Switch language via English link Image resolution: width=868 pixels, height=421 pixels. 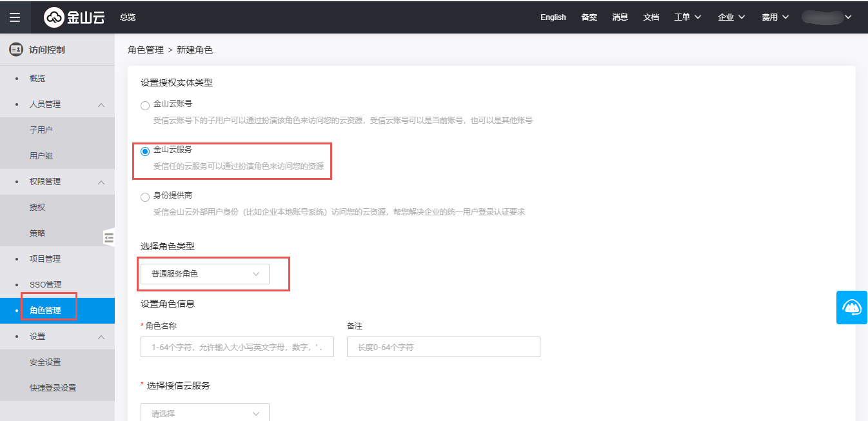point(553,17)
